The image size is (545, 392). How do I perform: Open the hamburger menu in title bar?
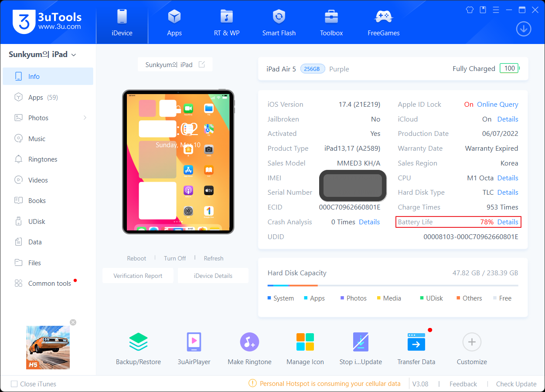496,10
